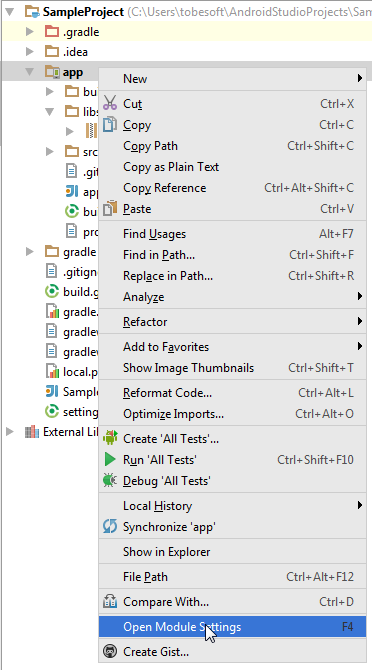Click the Copy clipboard icon

[110, 124]
